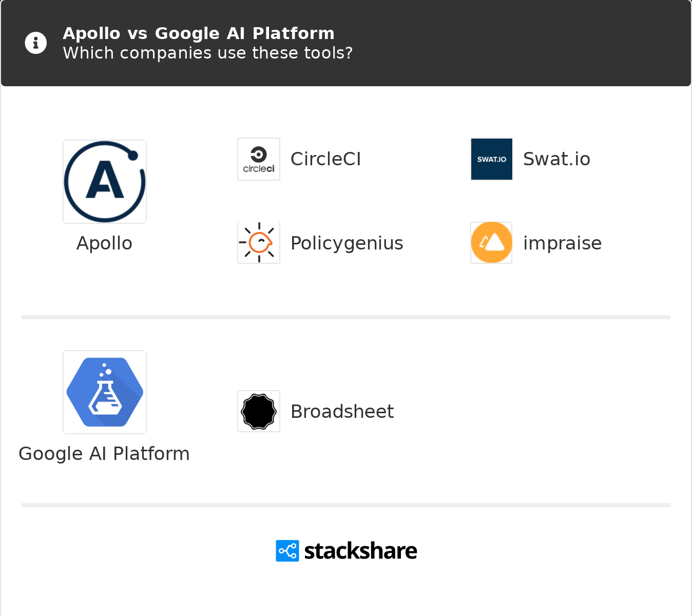This screenshot has height=616, width=692.
Task: Open the Policygenius company name
Action: point(347,243)
